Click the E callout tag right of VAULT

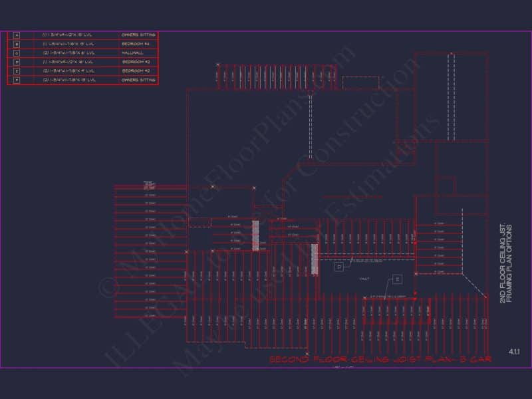pos(397,279)
